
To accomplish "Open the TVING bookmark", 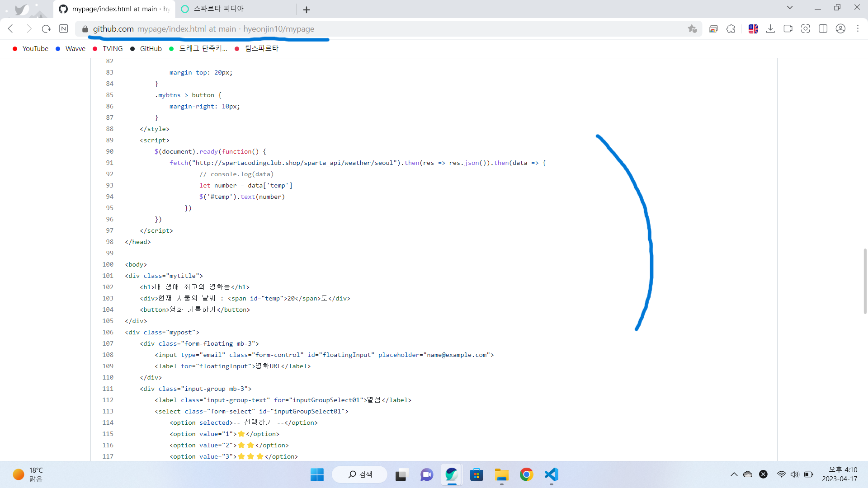I will [x=108, y=49].
